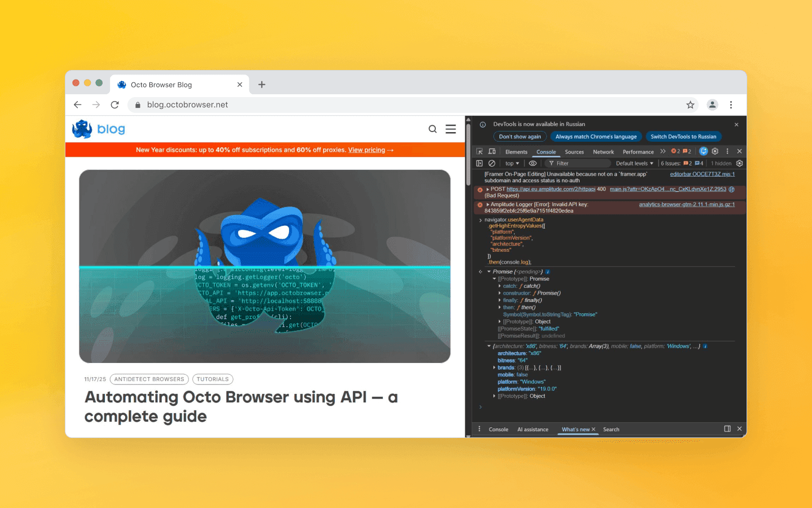Open DevTools customize three-dot menu
The height and width of the screenshot is (508, 812).
[x=727, y=151]
